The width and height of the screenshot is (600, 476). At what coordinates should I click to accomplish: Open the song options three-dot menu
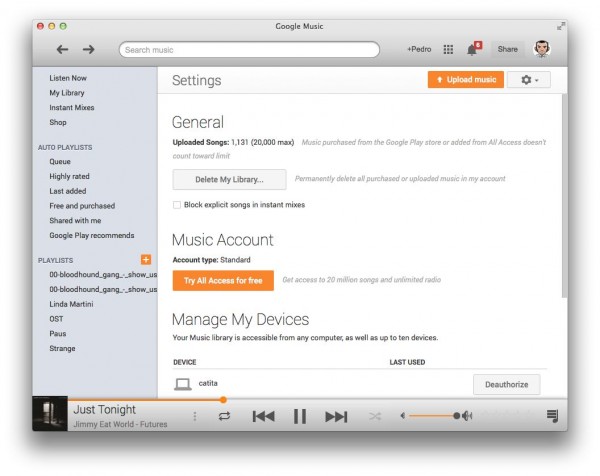coord(195,416)
